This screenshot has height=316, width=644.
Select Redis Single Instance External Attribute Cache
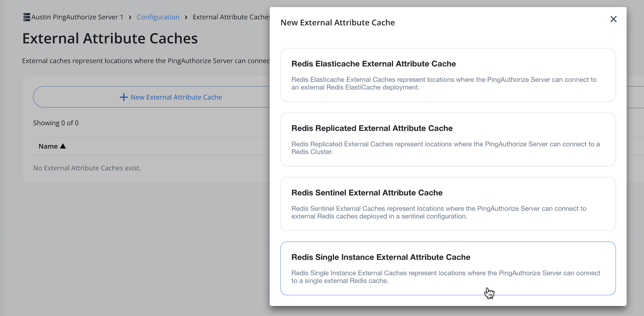pyautogui.click(x=448, y=268)
